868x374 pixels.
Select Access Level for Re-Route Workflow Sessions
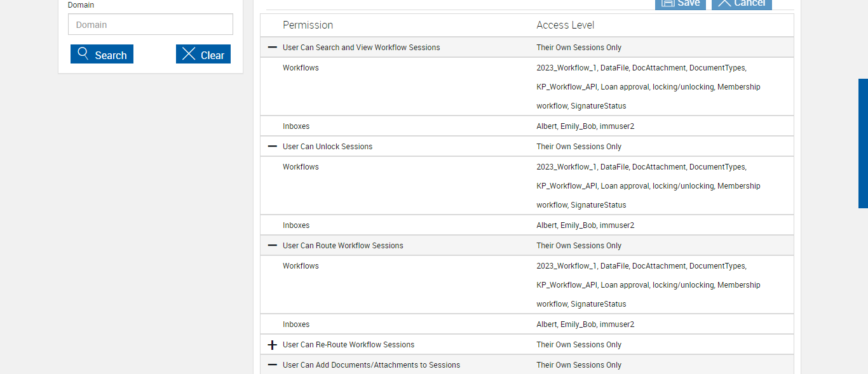(x=579, y=345)
